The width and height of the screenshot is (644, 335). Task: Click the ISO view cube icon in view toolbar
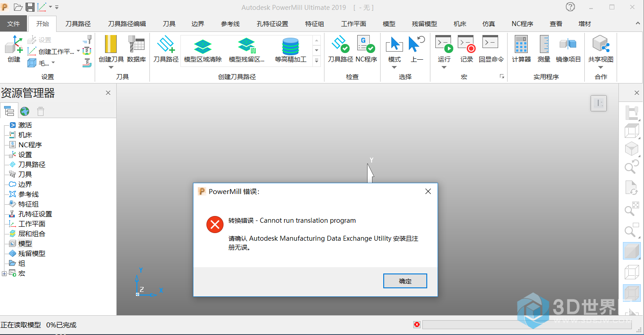(631, 148)
